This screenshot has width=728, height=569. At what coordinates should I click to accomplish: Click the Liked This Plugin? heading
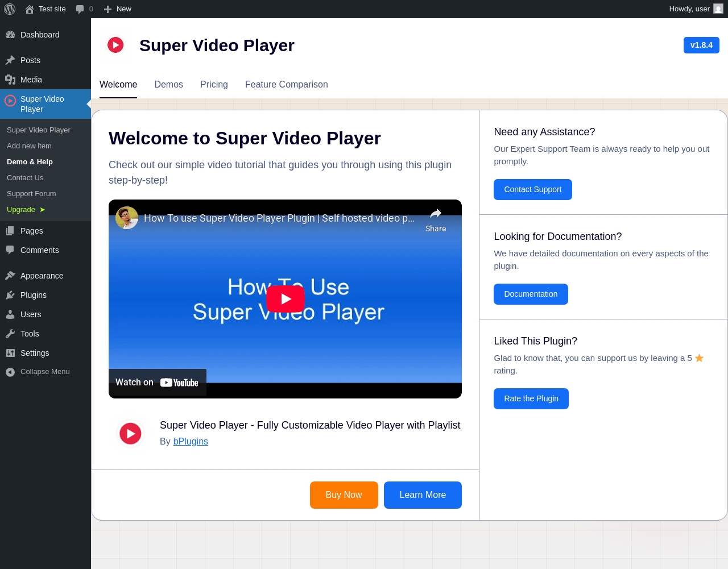coord(535,341)
